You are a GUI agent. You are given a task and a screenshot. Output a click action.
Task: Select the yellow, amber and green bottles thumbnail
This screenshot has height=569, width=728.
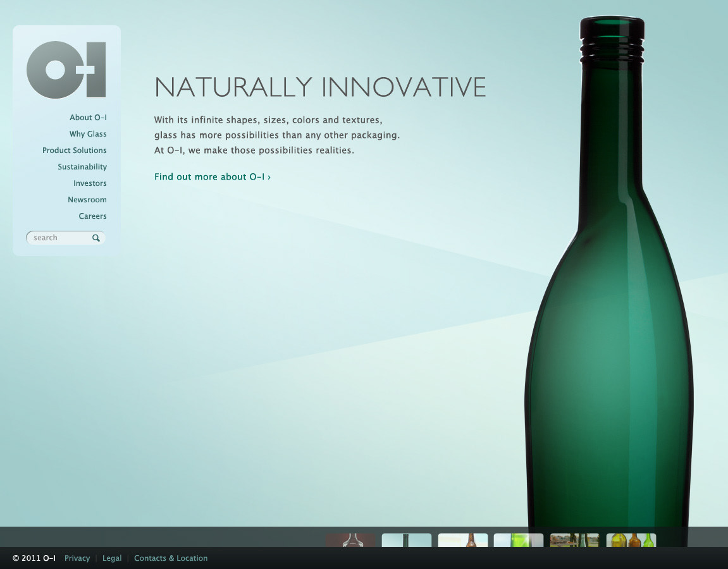coord(631,540)
